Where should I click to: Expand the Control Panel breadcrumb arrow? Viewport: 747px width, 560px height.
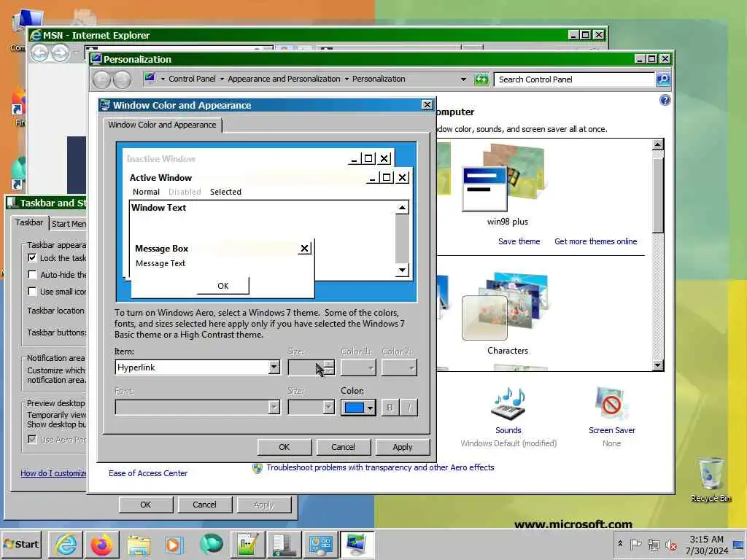click(222, 79)
